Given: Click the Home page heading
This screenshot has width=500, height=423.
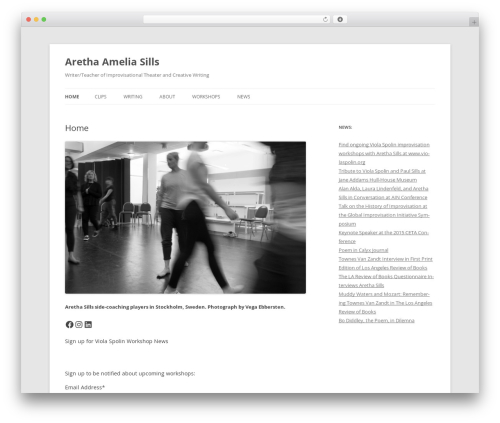Looking at the screenshot, I should point(77,128).
